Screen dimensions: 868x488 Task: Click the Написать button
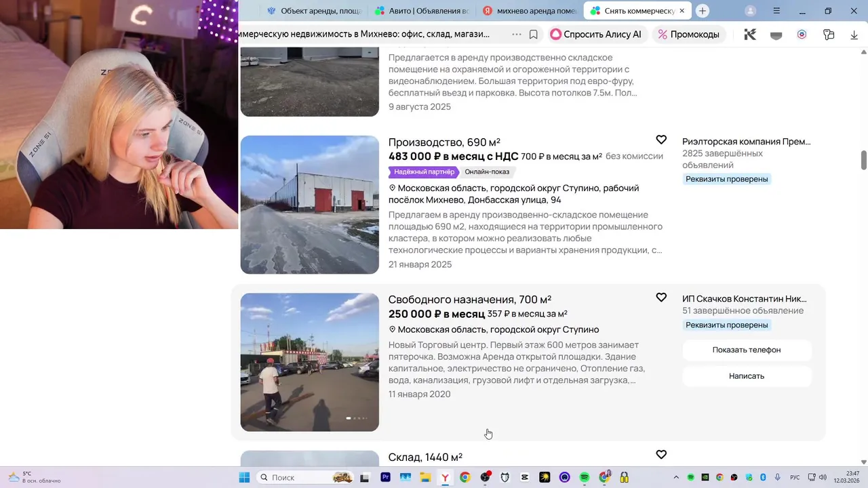[747, 376]
